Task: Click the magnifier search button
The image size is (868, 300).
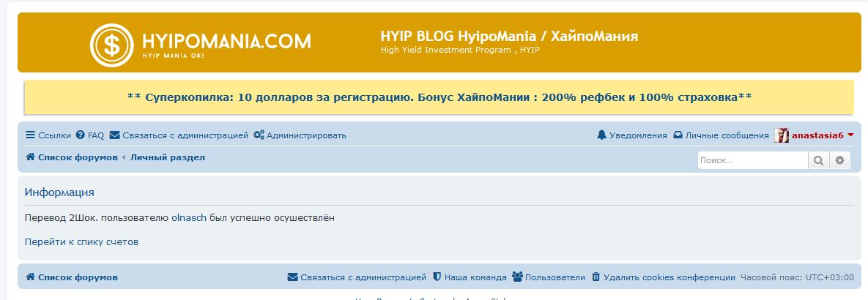Action: [x=818, y=160]
